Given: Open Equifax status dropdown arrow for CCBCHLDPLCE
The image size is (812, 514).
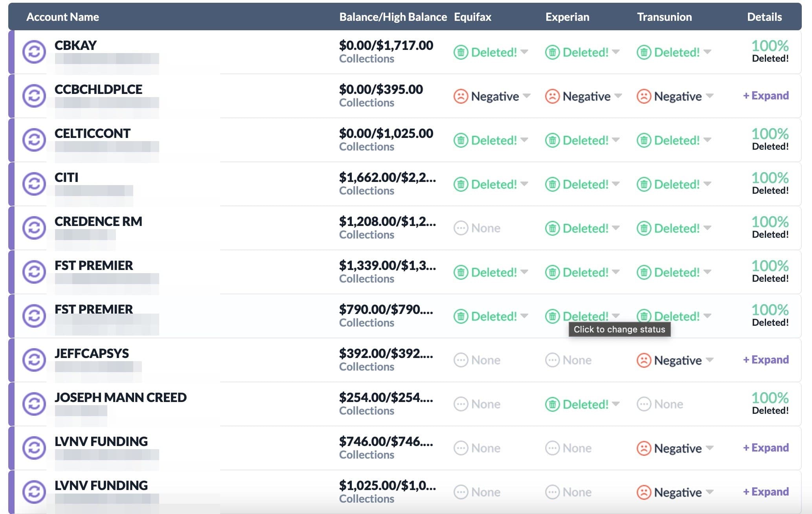Looking at the screenshot, I should pos(527,95).
